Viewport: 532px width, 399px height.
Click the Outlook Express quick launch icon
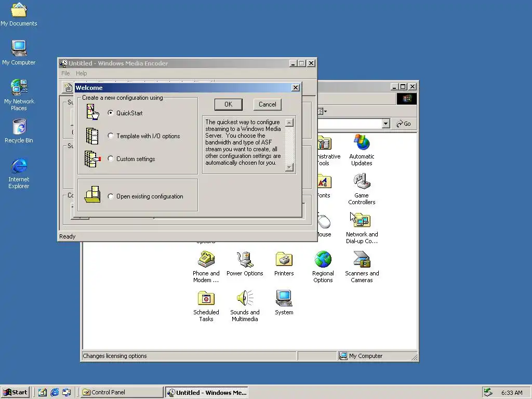(66, 392)
